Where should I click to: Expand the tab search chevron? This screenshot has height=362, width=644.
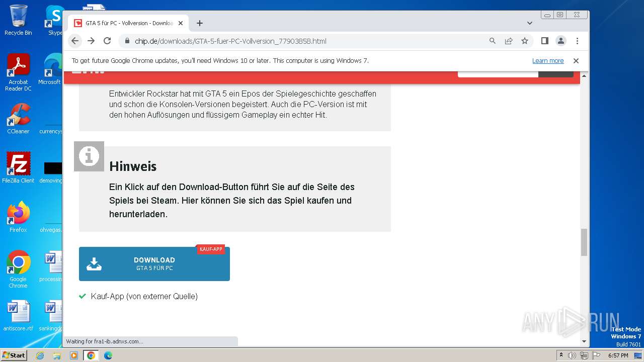pyautogui.click(x=530, y=23)
